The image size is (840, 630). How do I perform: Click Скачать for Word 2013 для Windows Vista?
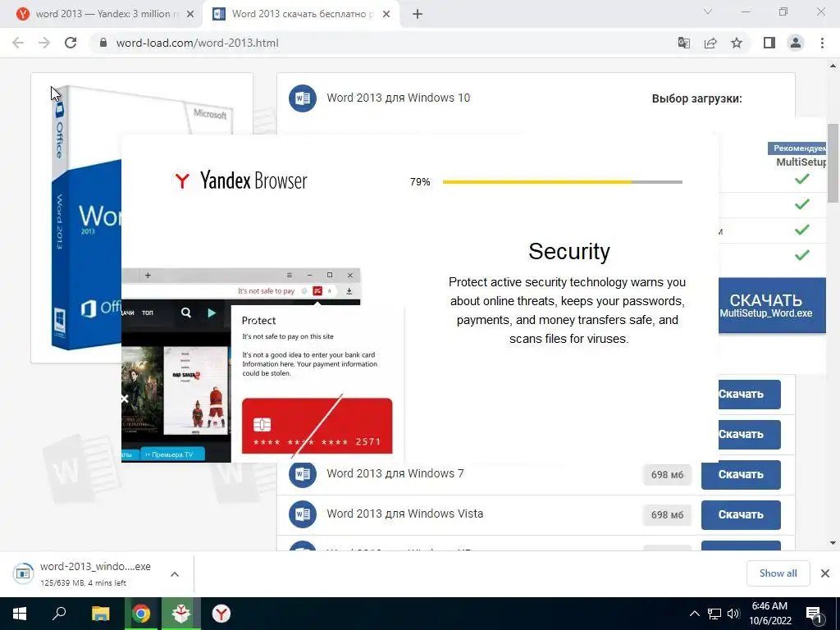pos(741,515)
